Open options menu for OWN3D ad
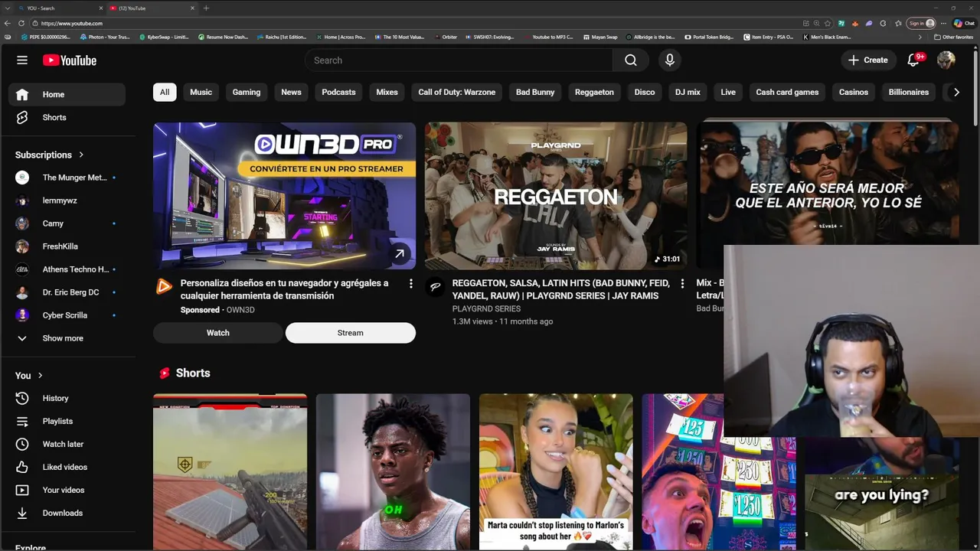The width and height of the screenshot is (980, 551). pos(410,284)
